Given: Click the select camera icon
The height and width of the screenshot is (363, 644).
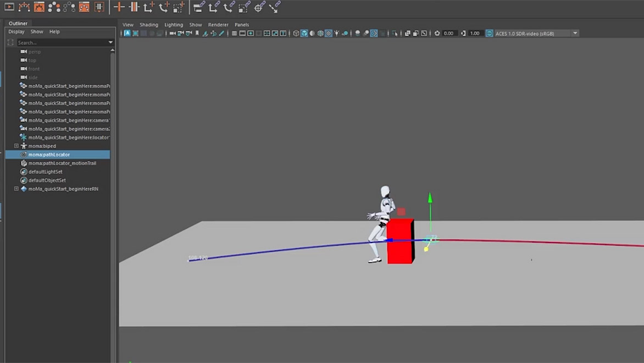Looking at the screenshot, I should click(173, 34).
